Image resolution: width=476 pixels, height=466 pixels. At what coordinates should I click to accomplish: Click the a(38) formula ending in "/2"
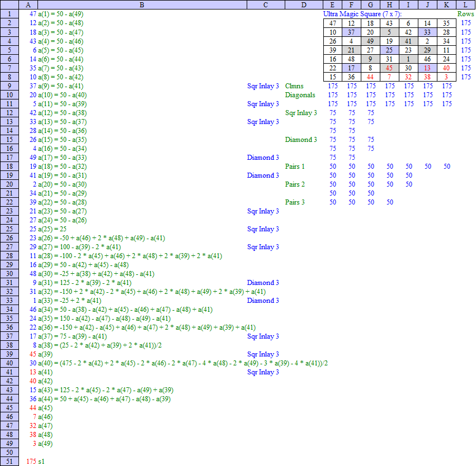[x=100, y=345]
